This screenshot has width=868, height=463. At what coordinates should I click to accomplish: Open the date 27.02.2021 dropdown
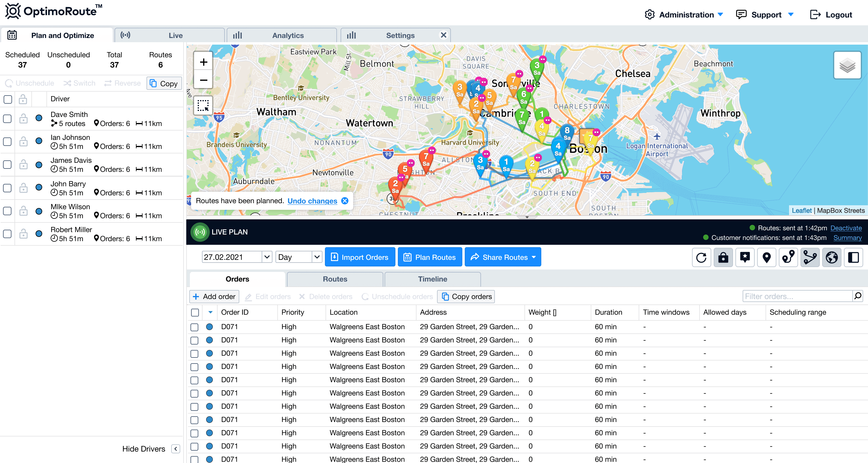266,257
